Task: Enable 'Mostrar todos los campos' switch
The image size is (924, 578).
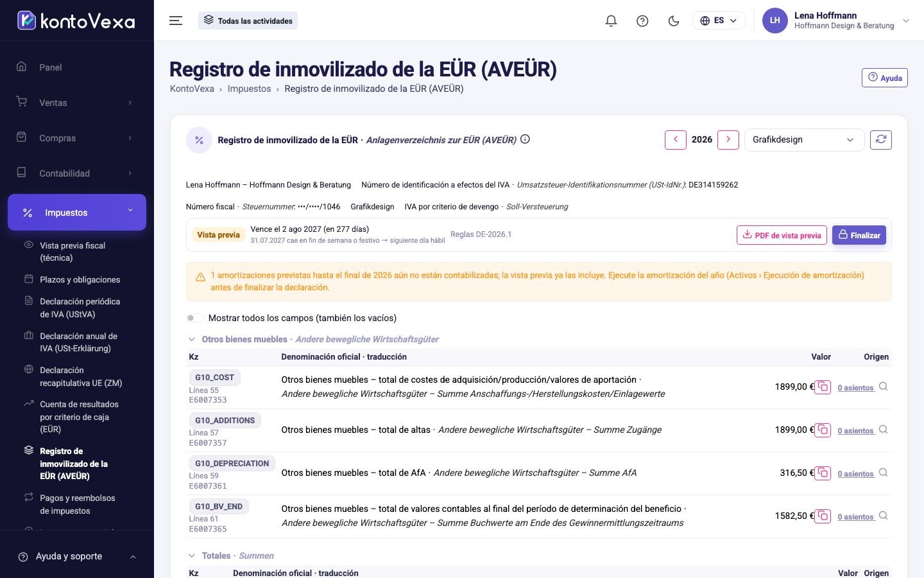Action: click(195, 318)
